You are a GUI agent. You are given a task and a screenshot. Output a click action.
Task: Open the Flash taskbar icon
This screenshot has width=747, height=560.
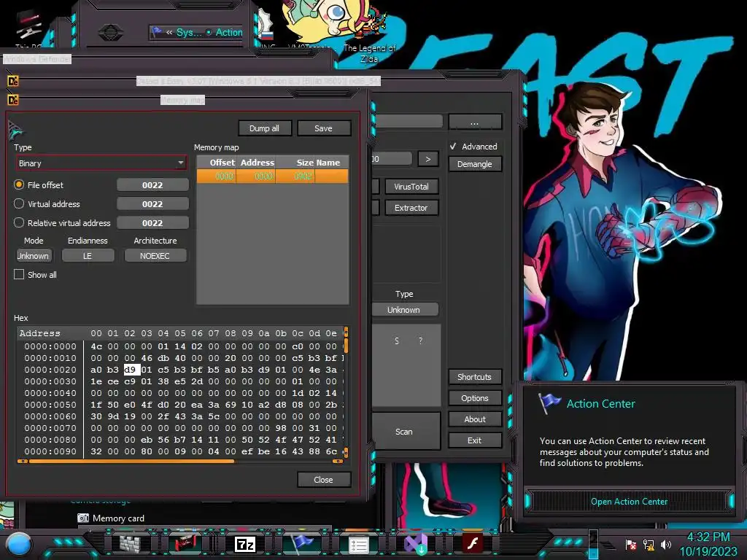coord(473,543)
